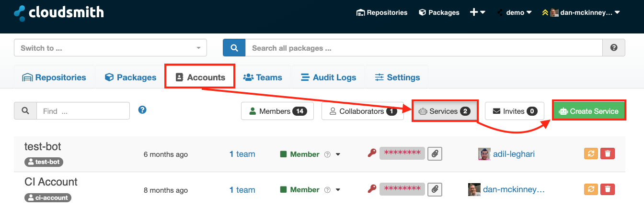The width and height of the screenshot is (644, 219).
Task: Click the dan-mckinney avatar in CI Account row
Action: click(474, 189)
